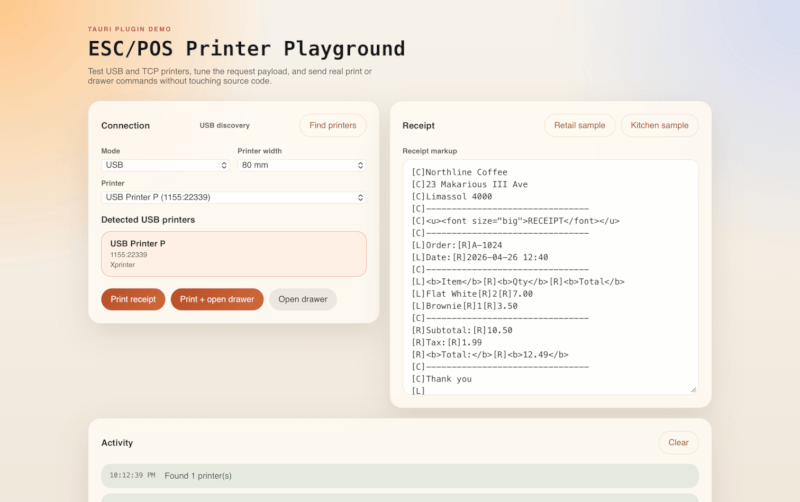Click the '[C]Northline Coffee' markup line
This screenshot has width=800, height=502.
[459, 172]
